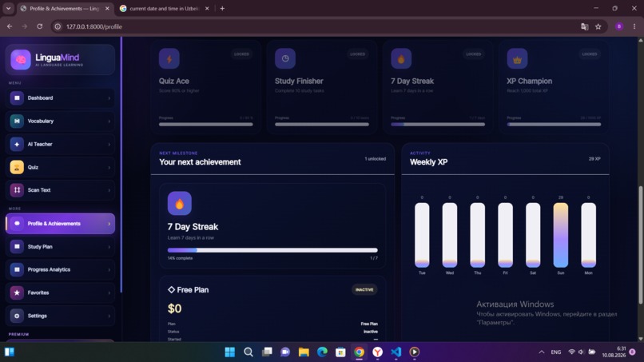This screenshot has width=644, height=362.
Task: Show hidden system tray icons
Action: pos(541,352)
